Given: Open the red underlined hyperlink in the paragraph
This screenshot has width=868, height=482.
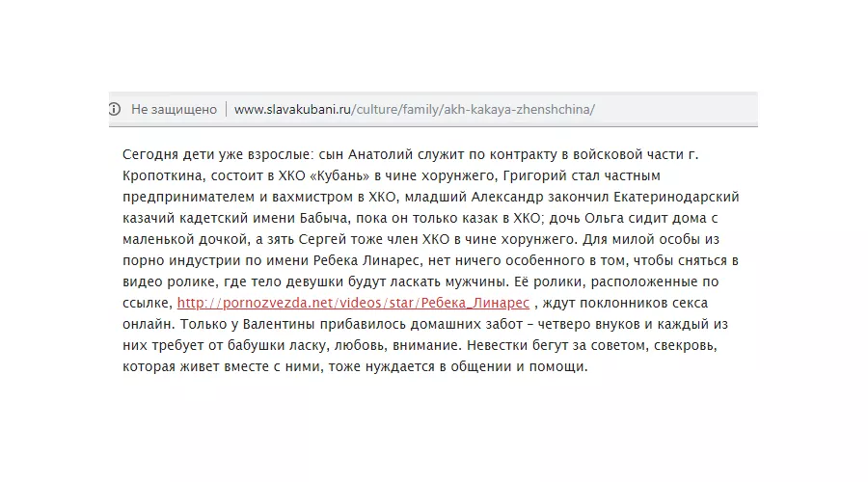Looking at the screenshot, I should click(x=353, y=303).
